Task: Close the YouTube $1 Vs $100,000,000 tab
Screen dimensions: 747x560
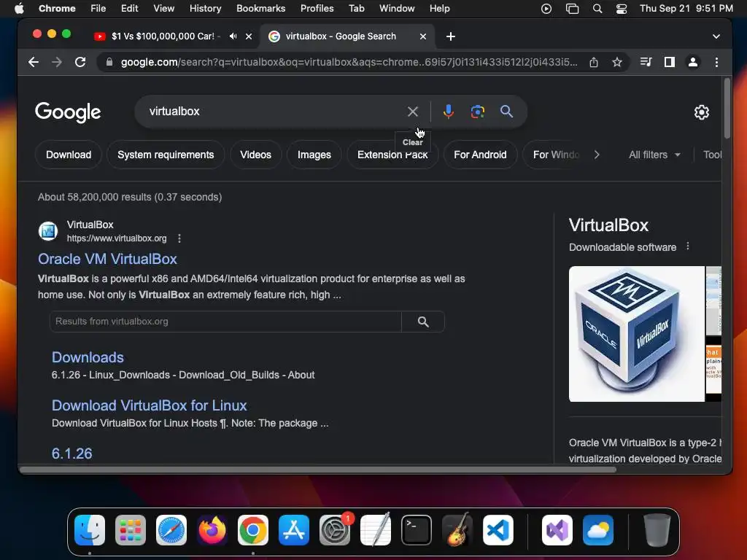Action: 249,36
